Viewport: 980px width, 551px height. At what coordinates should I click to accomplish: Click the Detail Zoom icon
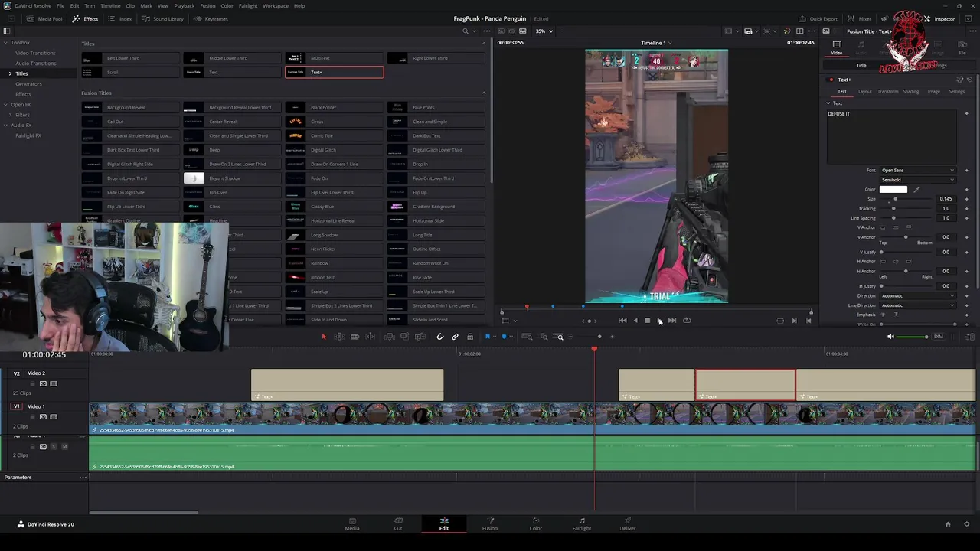click(x=544, y=337)
